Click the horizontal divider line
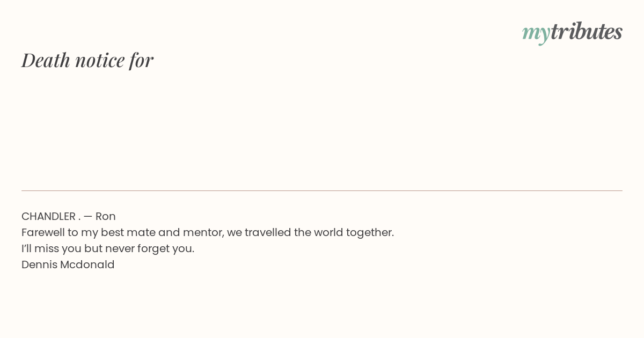Viewport: 644px width, 338px height. (x=322, y=190)
